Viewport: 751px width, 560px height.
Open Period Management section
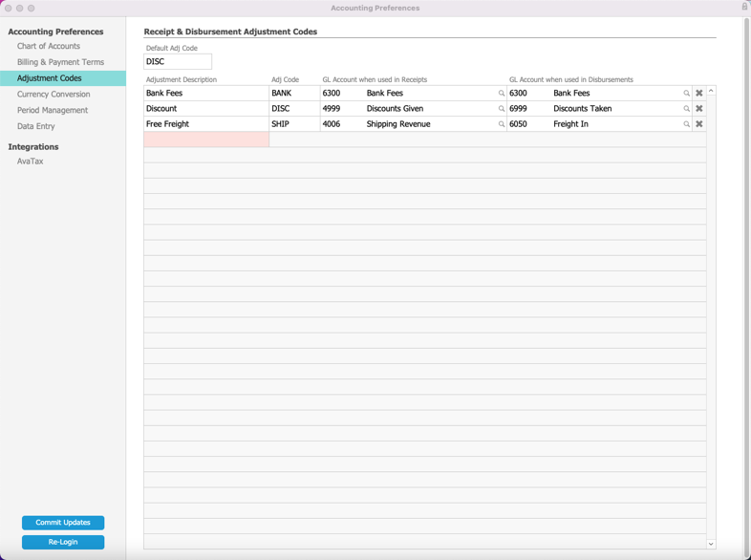pos(53,110)
